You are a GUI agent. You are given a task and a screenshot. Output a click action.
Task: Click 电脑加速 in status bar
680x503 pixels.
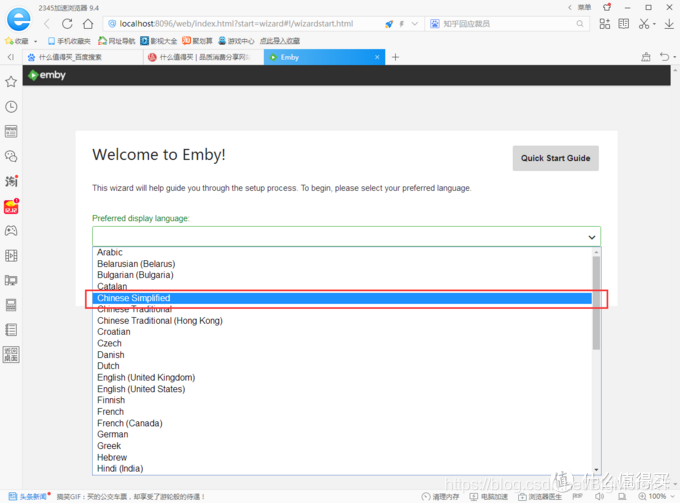pos(489,496)
